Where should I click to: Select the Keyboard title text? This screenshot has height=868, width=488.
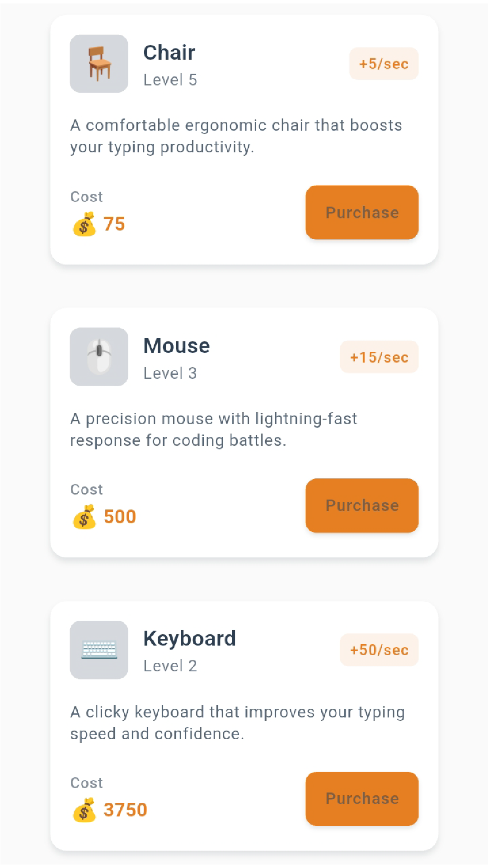(189, 638)
